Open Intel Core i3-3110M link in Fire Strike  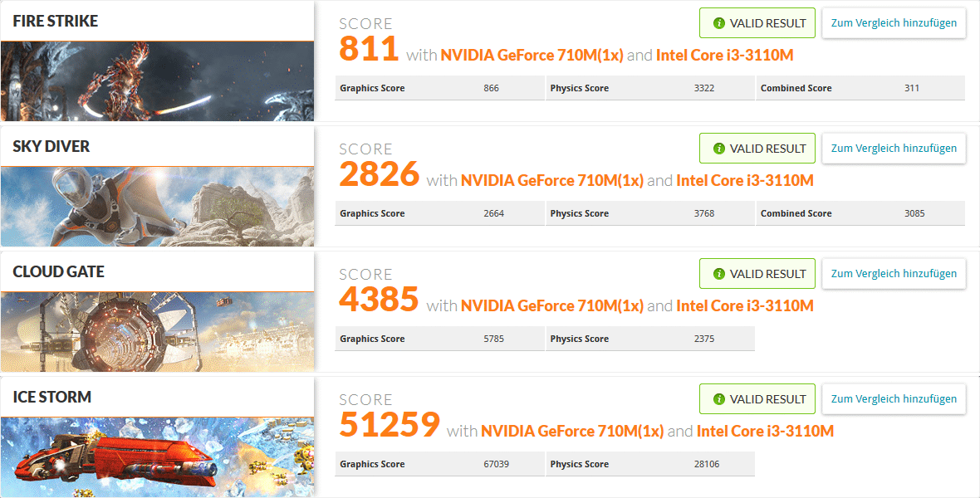coord(724,56)
